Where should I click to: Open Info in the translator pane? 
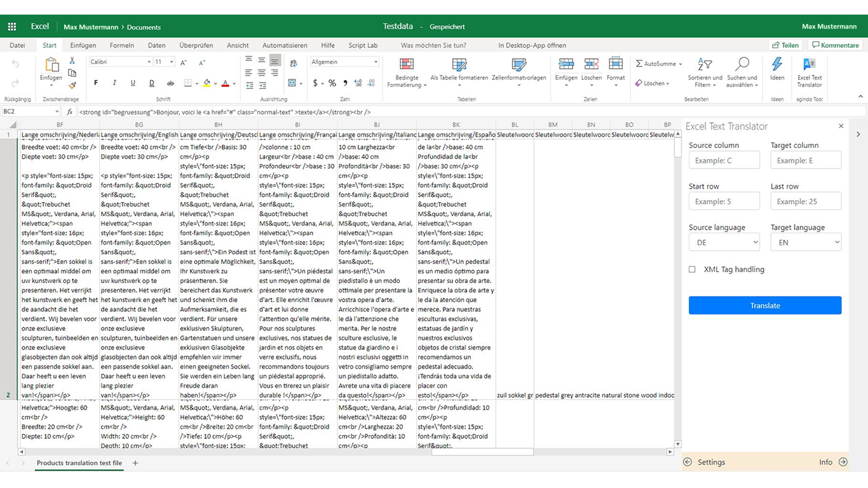(x=833, y=462)
